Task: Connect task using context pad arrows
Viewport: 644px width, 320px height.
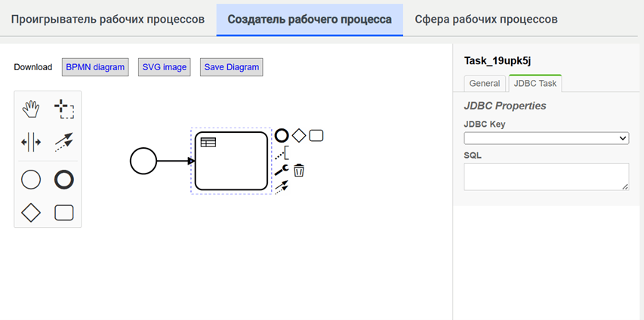Action: [x=282, y=187]
